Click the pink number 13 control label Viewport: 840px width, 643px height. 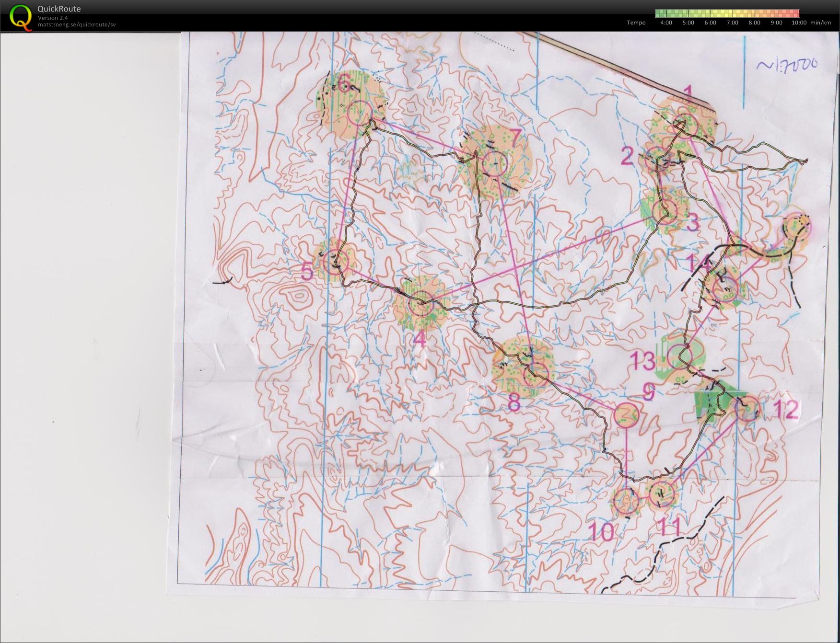point(642,361)
